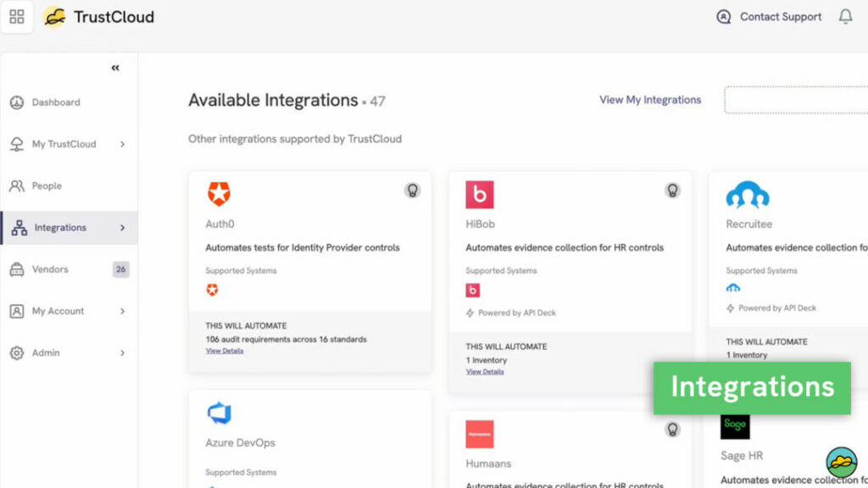Click the Humaans logo
Screen dimensions: 868x488
[480, 434]
